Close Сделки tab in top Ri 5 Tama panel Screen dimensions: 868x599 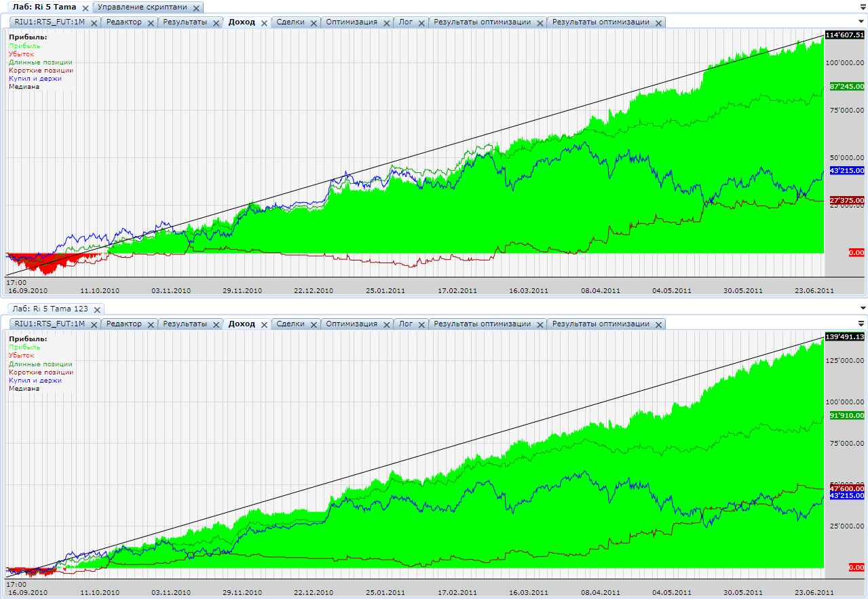(314, 22)
